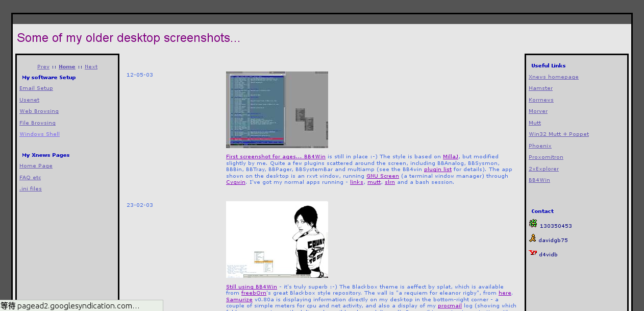Open the Mutt link under Useful Links
The height and width of the screenshot is (311, 644).
tap(535, 123)
